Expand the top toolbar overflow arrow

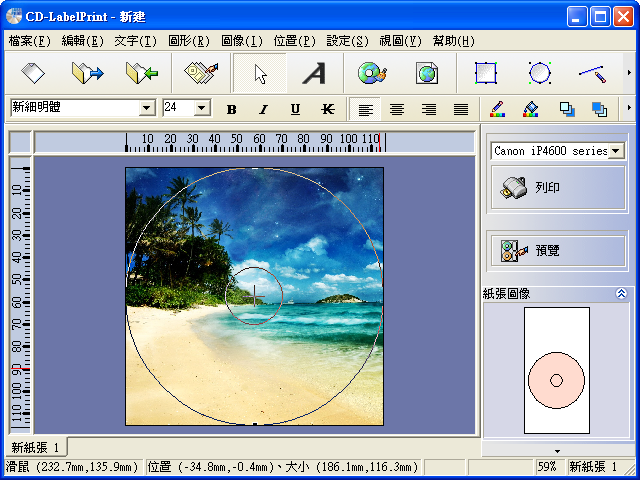click(629, 73)
